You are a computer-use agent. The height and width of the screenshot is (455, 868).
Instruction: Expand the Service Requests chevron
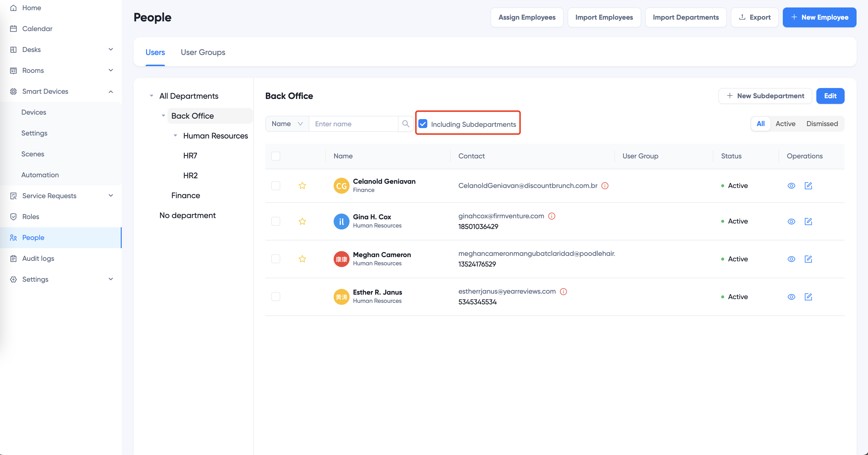(111, 196)
